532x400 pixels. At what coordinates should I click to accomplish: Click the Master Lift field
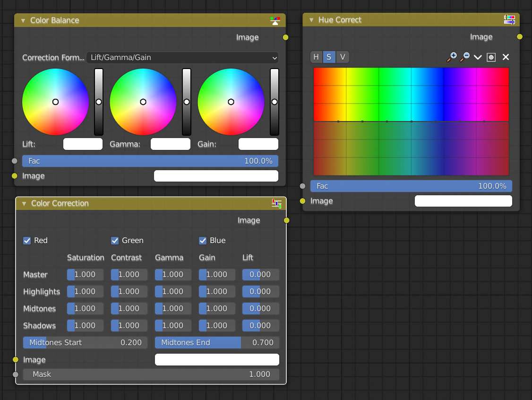[x=261, y=274]
